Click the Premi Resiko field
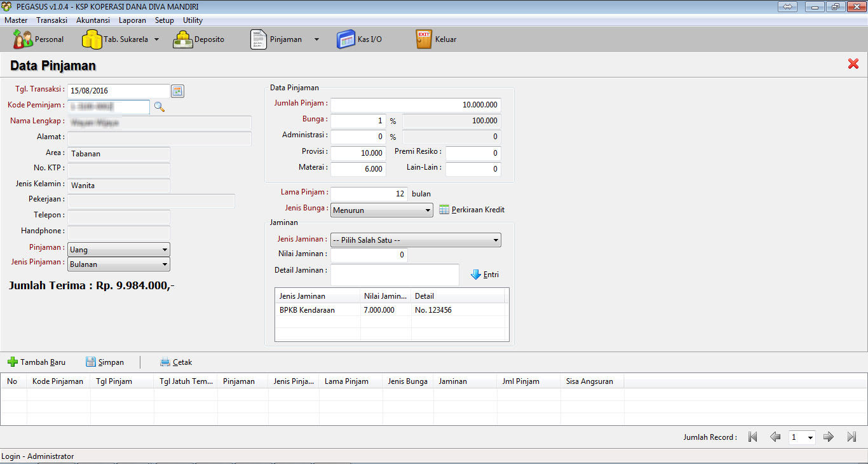Screen dimensions: 868x464 click(473, 153)
